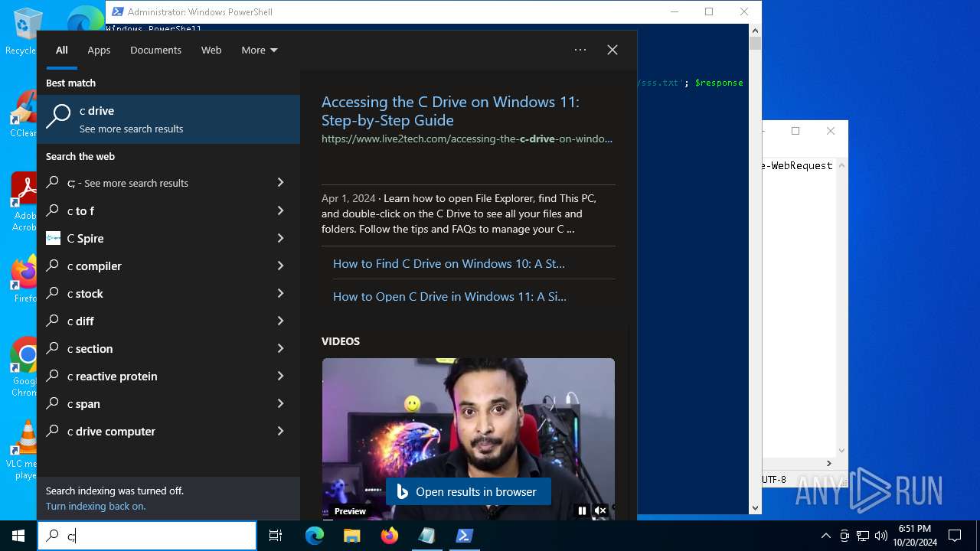Click the PowerShell window vertical scrollbar
The width and height of the screenshot is (980, 551).
755,268
